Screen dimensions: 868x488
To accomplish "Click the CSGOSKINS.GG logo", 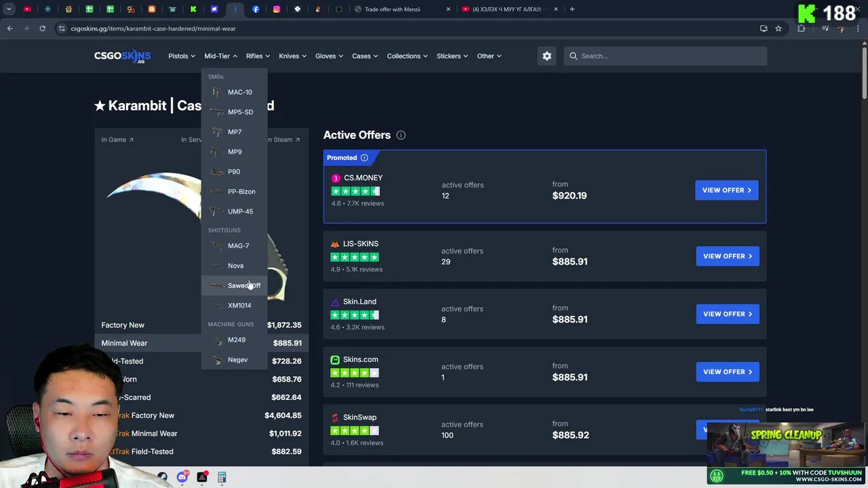I will (122, 56).
